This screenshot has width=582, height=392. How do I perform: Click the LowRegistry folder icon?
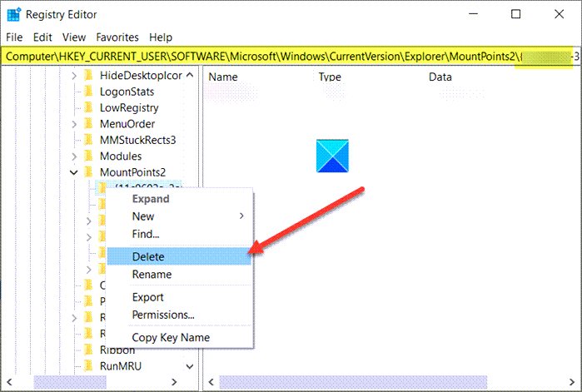[88, 108]
